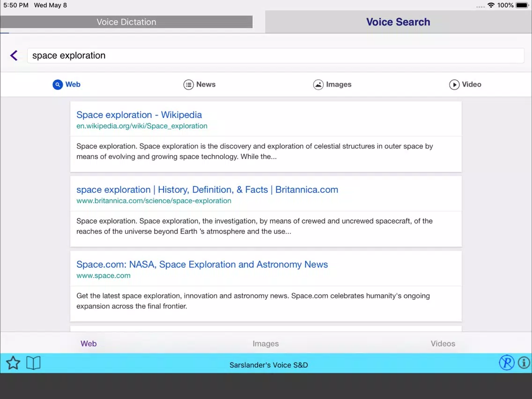
Task: Select the bottom Images tab
Action: [266, 344]
